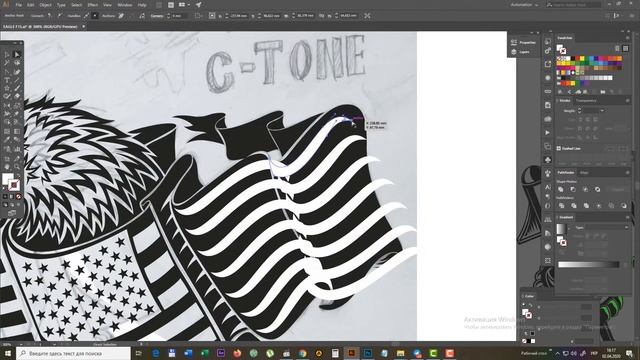Select the Lasso tool
The image size is (640, 360).
[x=17, y=63]
